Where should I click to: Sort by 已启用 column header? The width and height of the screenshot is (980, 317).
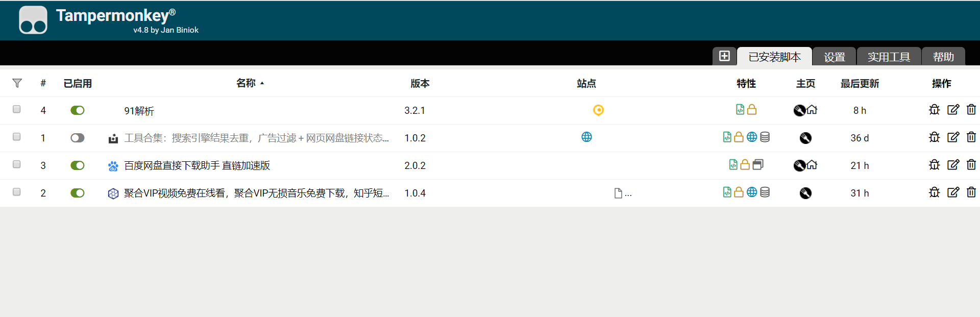click(78, 83)
